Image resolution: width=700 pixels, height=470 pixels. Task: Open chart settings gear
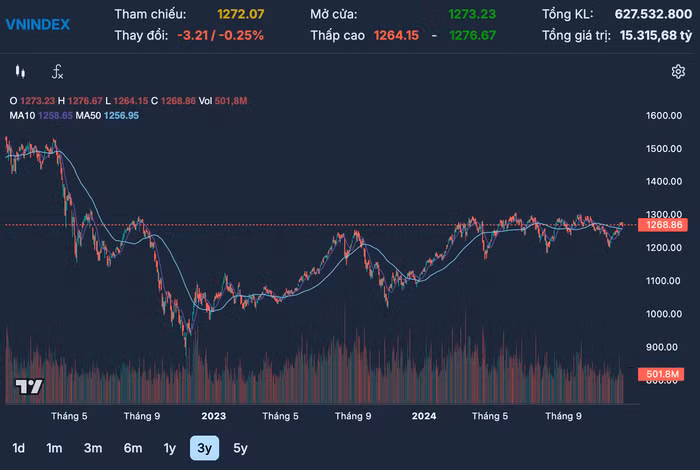click(678, 71)
